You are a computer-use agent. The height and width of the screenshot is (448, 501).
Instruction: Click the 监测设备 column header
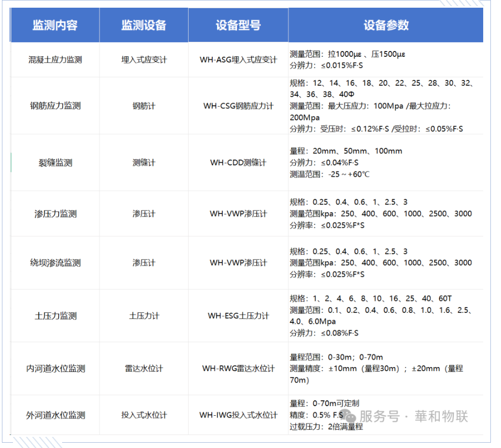(x=144, y=25)
